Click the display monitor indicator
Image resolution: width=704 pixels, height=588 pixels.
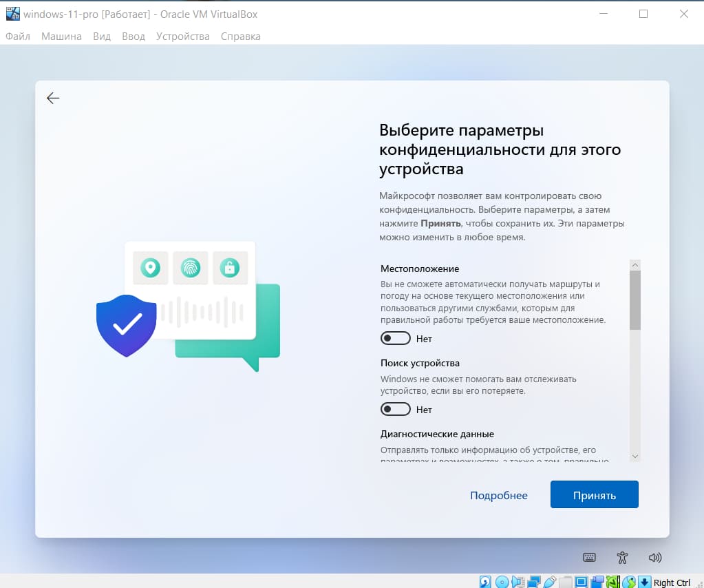click(582, 582)
